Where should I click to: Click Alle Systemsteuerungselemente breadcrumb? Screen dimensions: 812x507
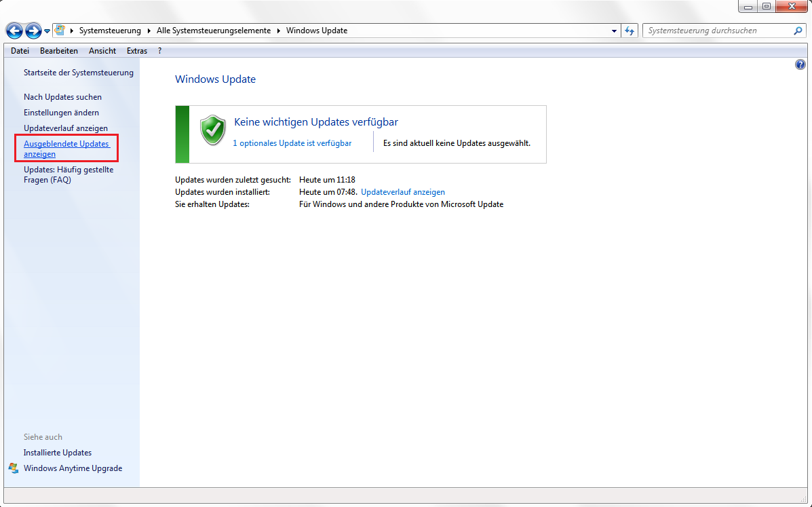click(x=214, y=31)
